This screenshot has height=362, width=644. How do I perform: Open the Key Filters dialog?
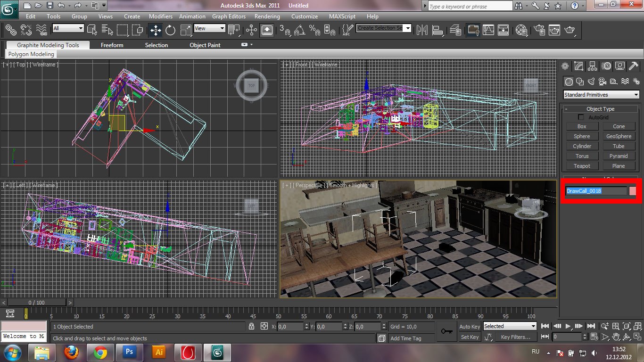[x=515, y=337]
